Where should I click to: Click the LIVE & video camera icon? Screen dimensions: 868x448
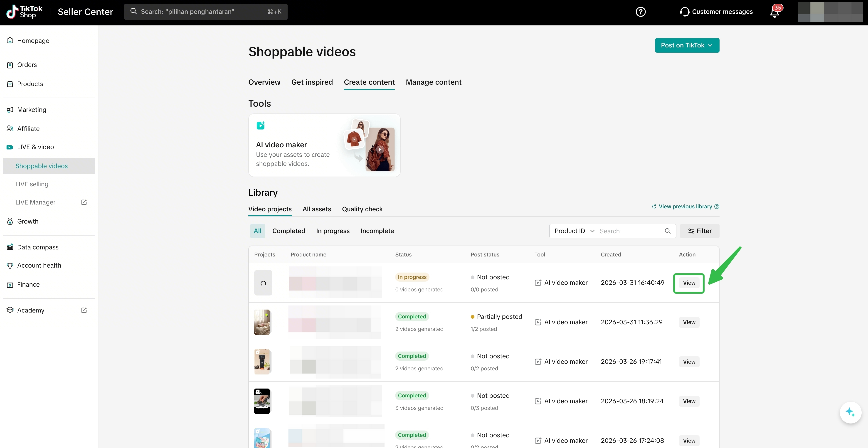click(10, 147)
